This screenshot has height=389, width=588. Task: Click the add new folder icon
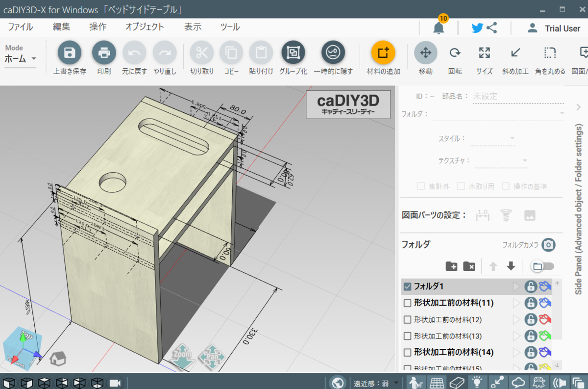[451, 266]
